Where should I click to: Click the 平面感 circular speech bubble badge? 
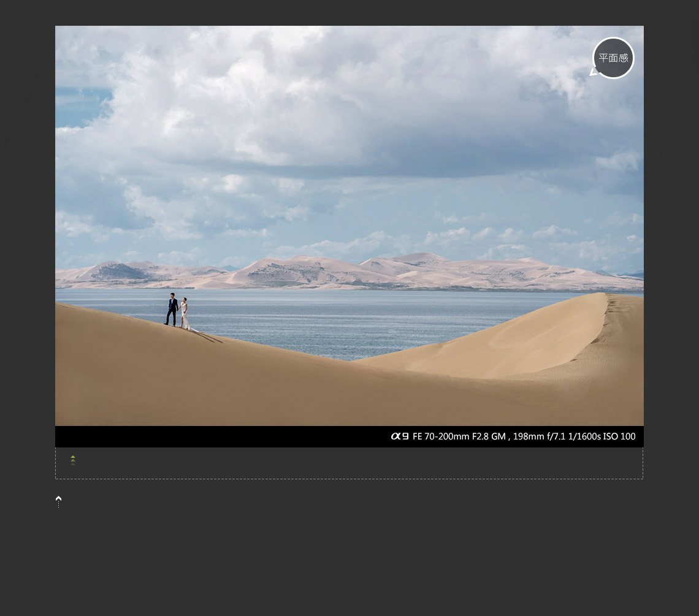tap(613, 58)
